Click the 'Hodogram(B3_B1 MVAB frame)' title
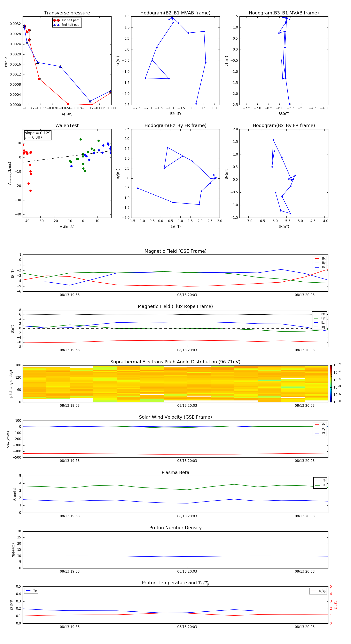The image size is (351, 644). pos(284,13)
